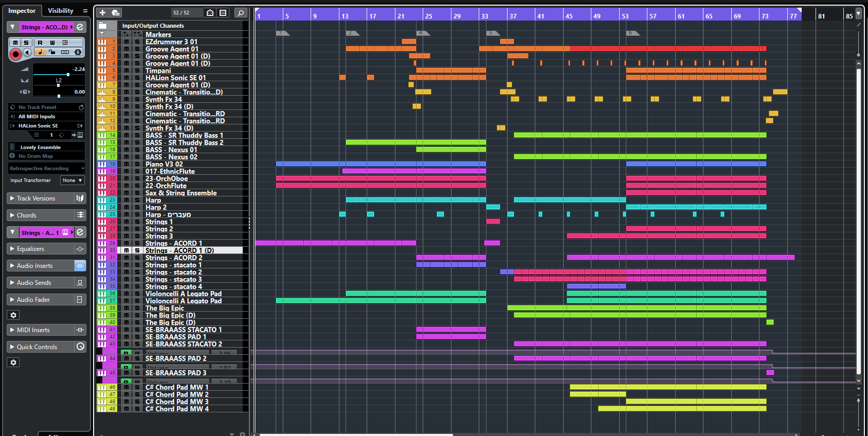Click the Lovely Ensemble program selector
This screenshot has height=436, width=868.
pyautogui.click(x=46, y=147)
